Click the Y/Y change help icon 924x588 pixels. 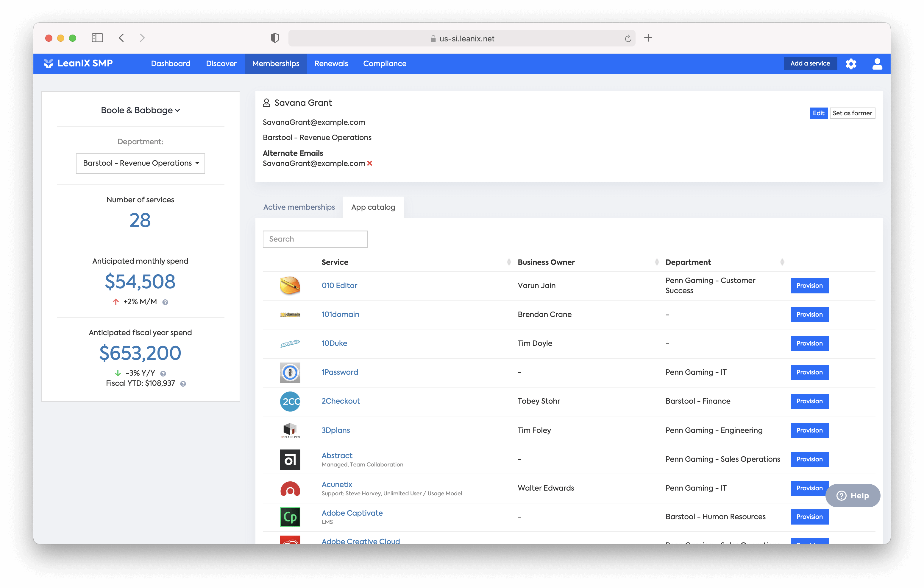click(x=163, y=374)
